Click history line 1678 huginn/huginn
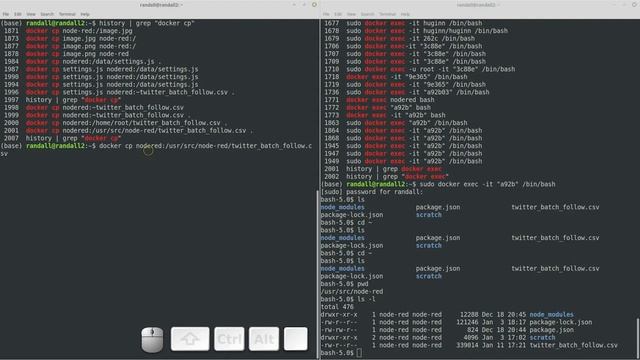 click(x=416, y=31)
